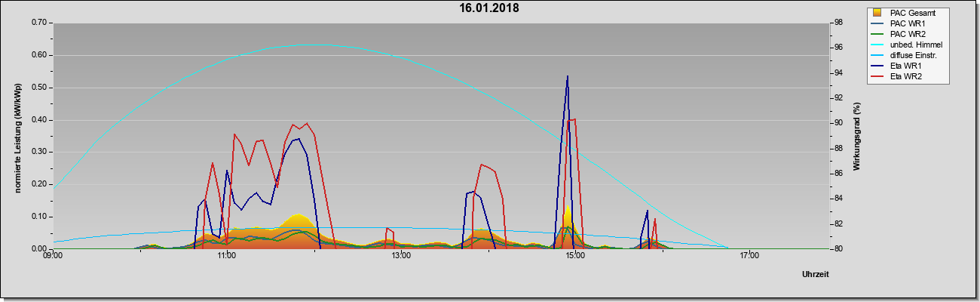Click the 0.40 left axis value
Screen dimensions: 980x302
click(x=40, y=120)
